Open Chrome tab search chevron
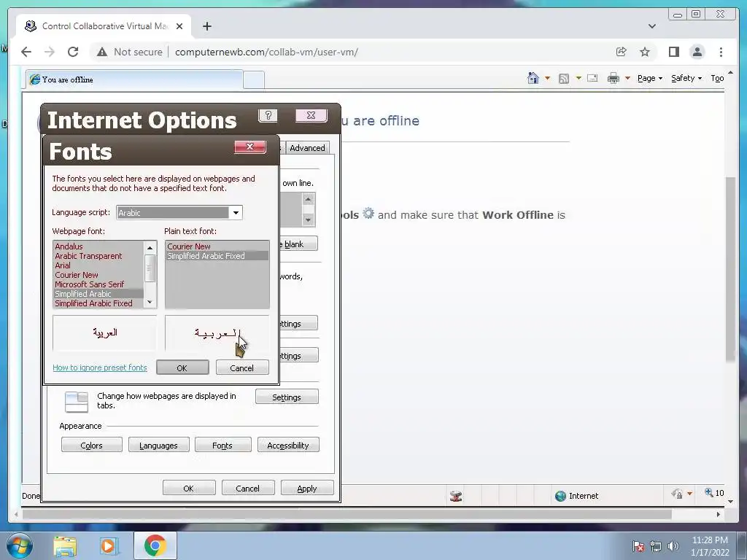This screenshot has height=560, width=747. 651,26
